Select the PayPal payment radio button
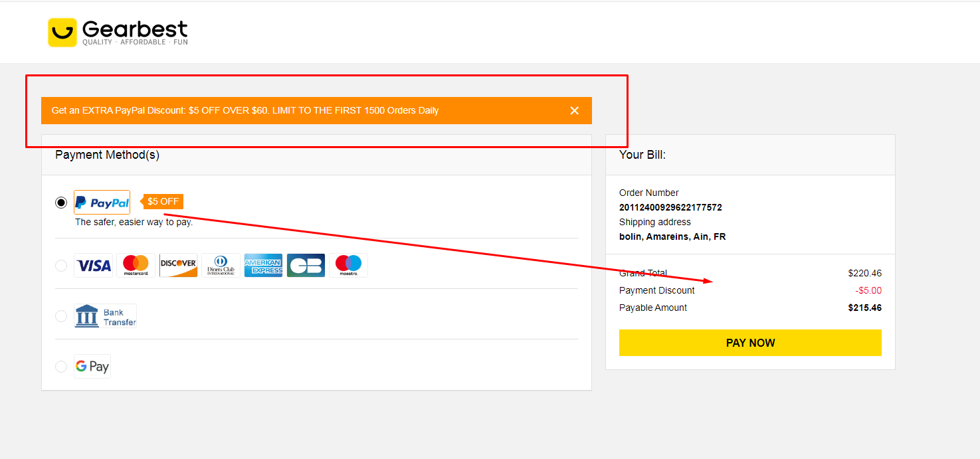Viewport: 980px width, 459px height. click(x=61, y=203)
